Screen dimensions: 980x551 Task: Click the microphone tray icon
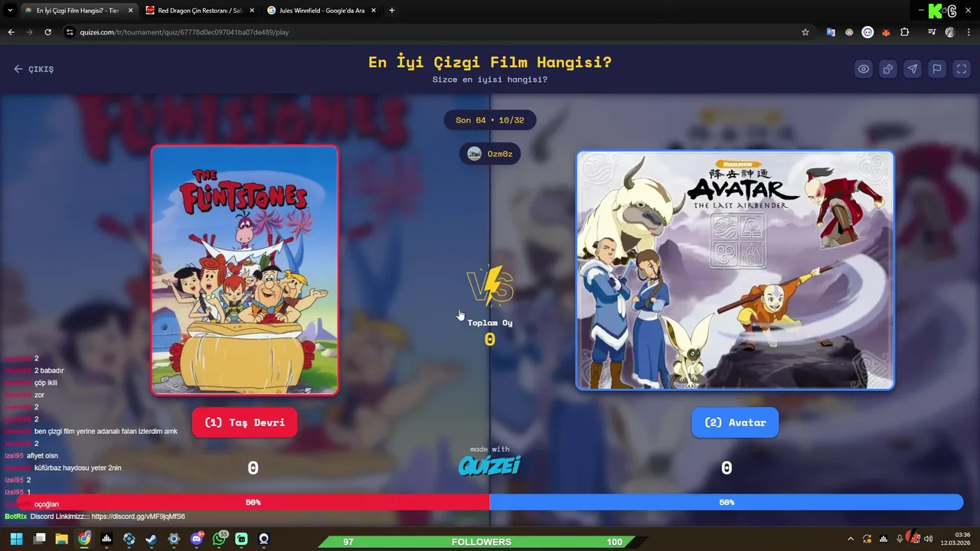(x=900, y=539)
